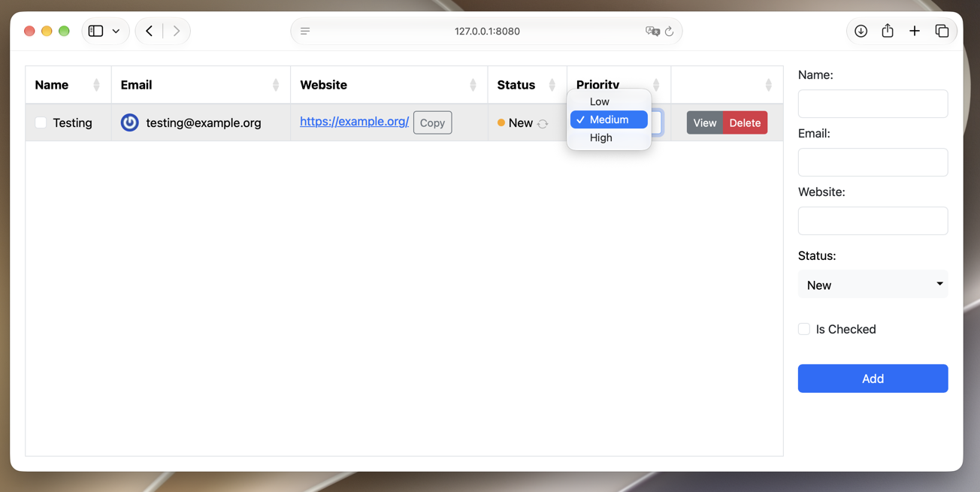This screenshot has width=980, height=492.
Task: Open the Status dropdown showing New
Action: coord(873,285)
